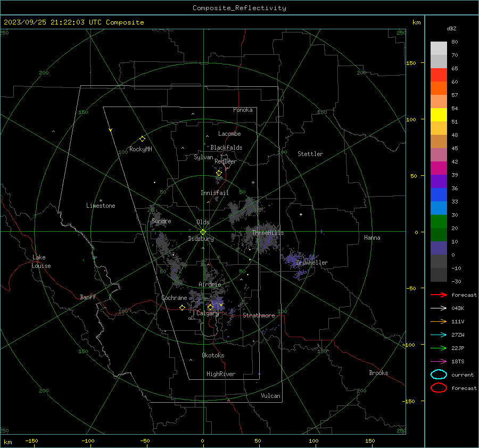The image size is (479, 448).
Task: Click the green 22JP arrow icon
Action: (439, 348)
